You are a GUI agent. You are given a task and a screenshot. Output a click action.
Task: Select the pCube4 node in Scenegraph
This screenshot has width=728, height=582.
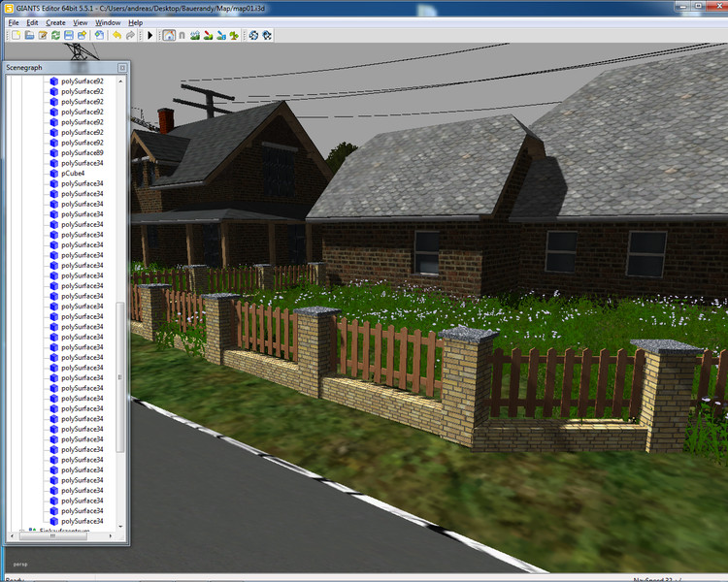click(x=73, y=173)
